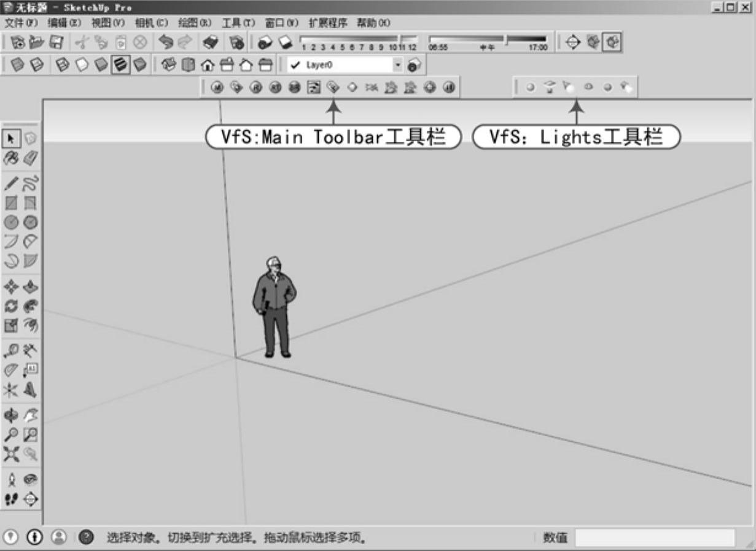Select the Look Around eye tool
Screen dimensions: 756x551
[x=30, y=480]
